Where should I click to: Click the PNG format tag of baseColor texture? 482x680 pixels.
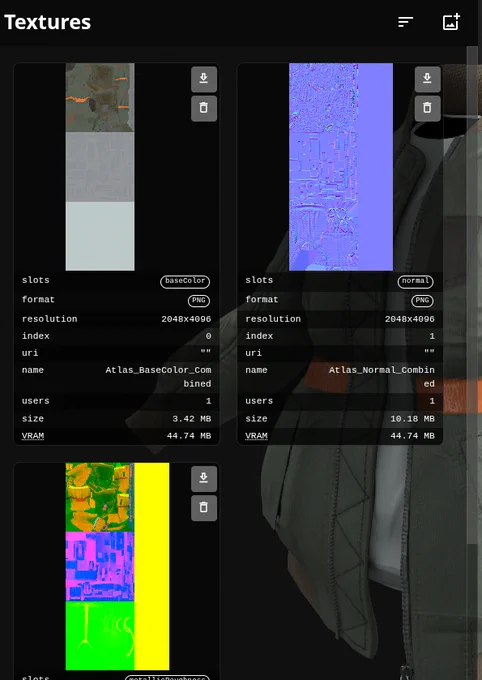[x=199, y=301]
